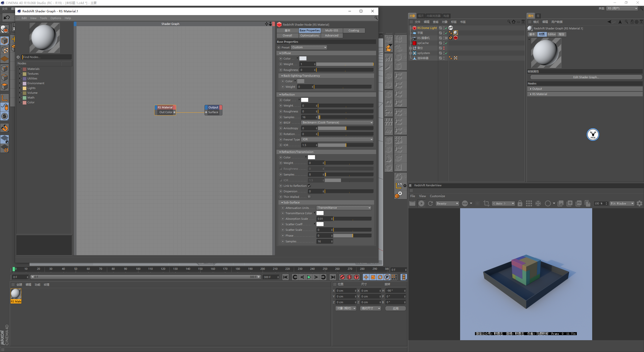
Task: Open RenderView settings gear
Action: click(x=639, y=203)
